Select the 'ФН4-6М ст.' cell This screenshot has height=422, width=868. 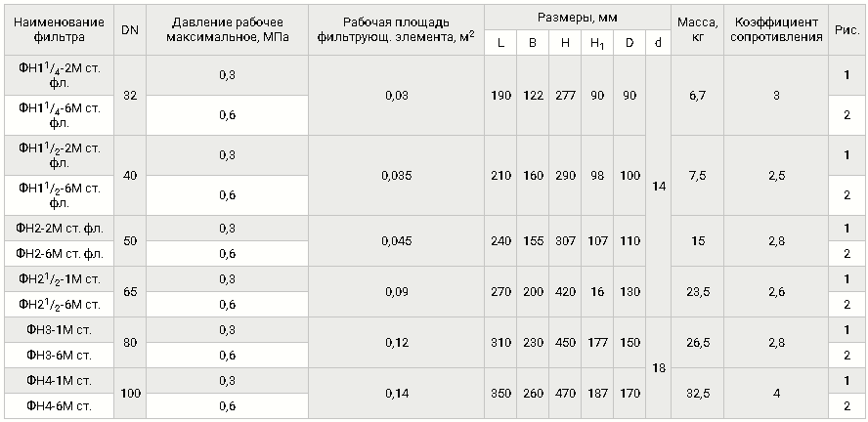(x=60, y=406)
